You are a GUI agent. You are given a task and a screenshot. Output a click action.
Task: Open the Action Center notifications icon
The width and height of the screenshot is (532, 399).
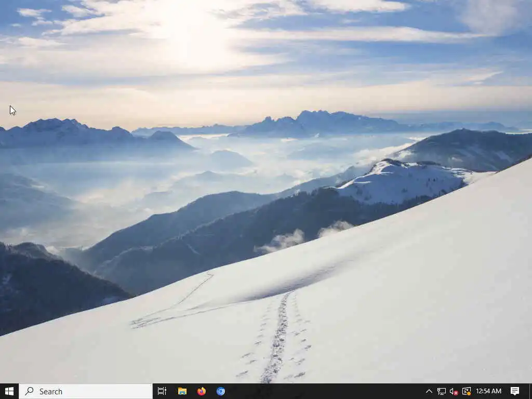click(x=515, y=391)
